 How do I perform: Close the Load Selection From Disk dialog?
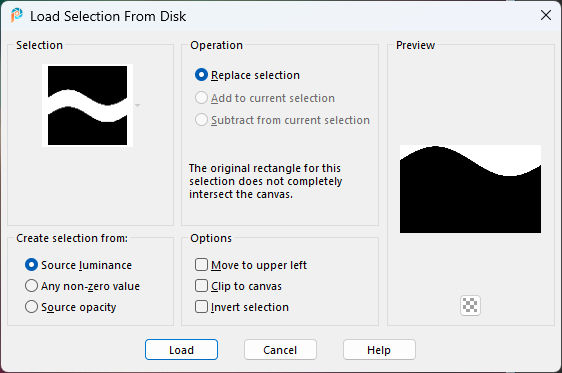[x=546, y=15]
